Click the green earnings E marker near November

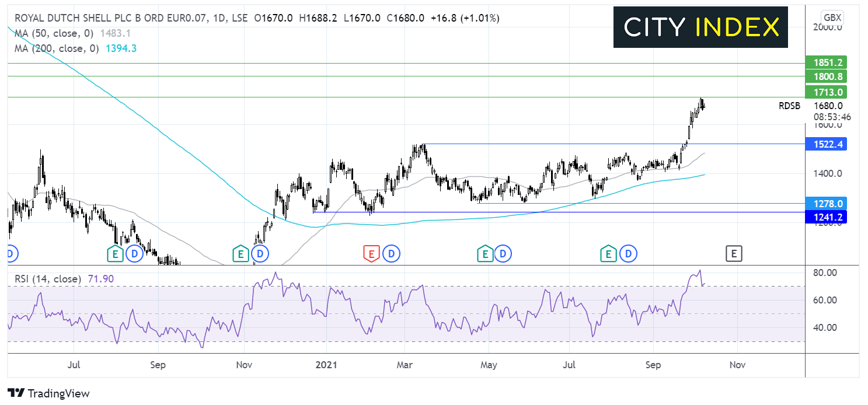(239, 253)
